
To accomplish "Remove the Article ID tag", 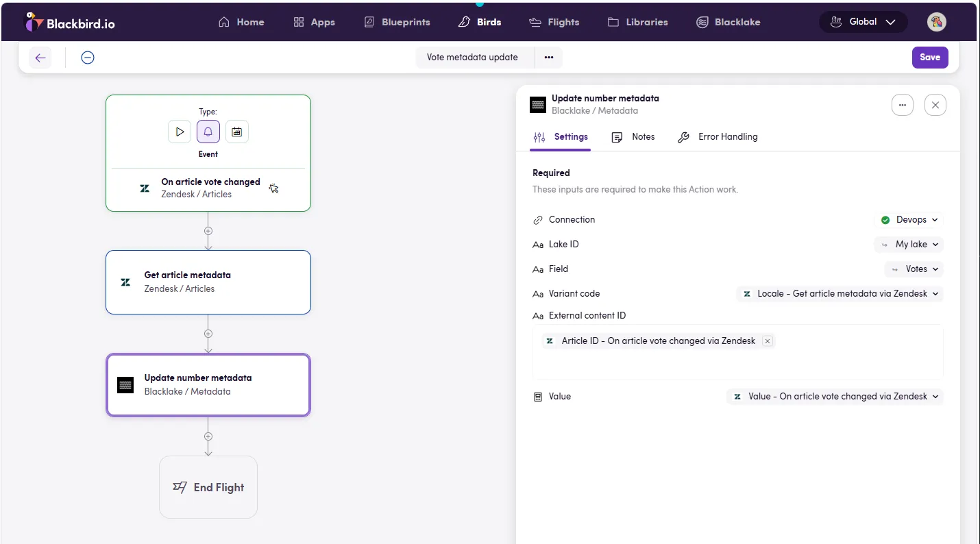I will pyautogui.click(x=768, y=341).
